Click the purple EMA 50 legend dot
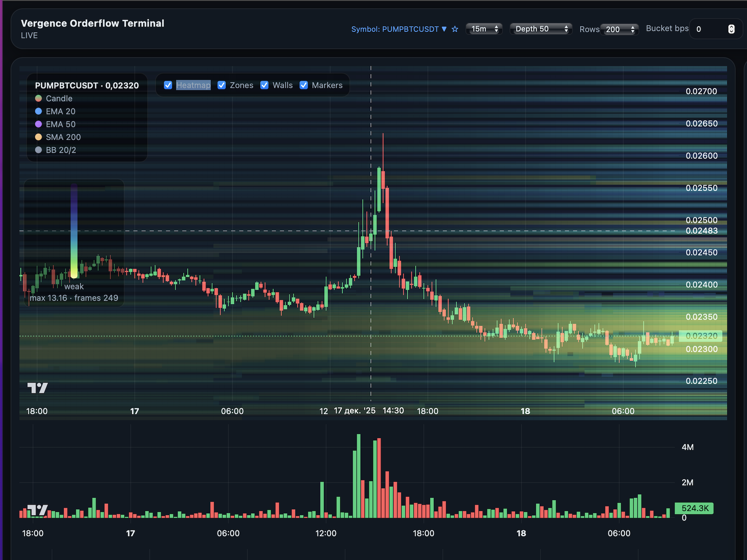 point(38,124)
